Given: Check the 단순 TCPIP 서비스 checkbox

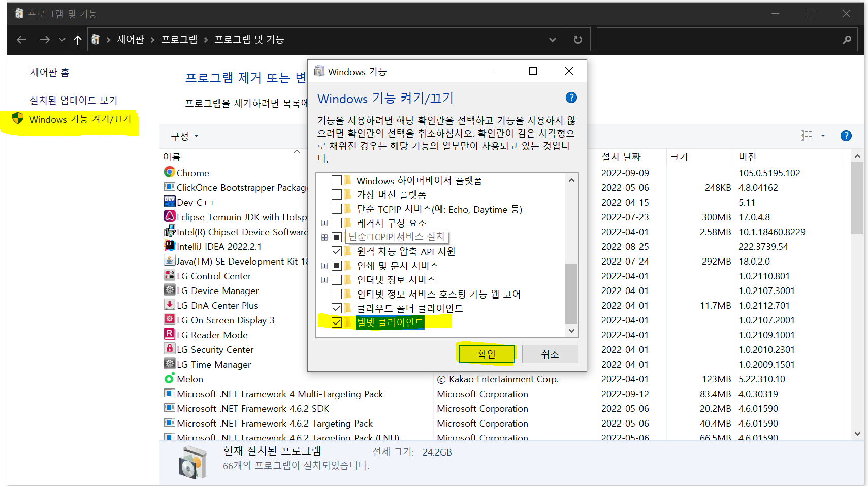Looking at the screenshot, I should click(336, 209).
